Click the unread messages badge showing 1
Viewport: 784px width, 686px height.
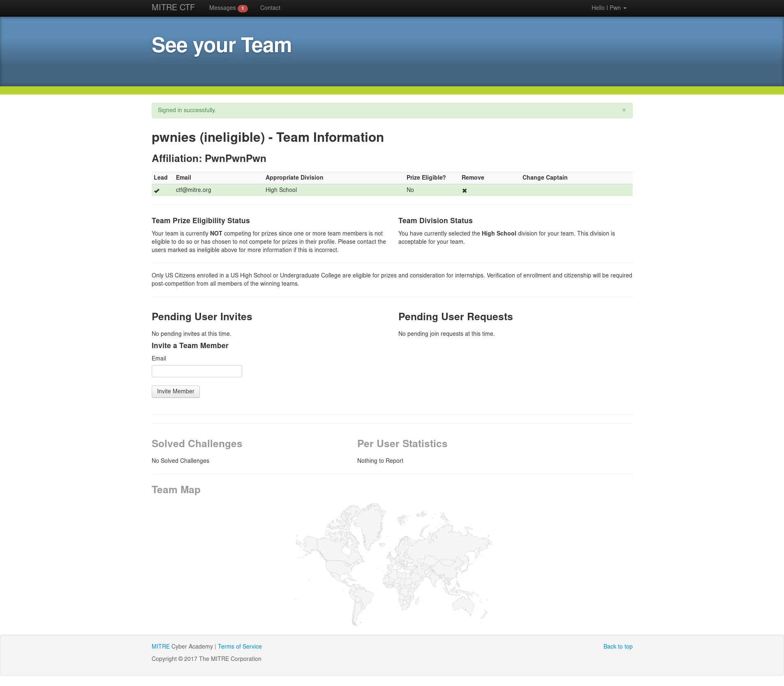243,8
